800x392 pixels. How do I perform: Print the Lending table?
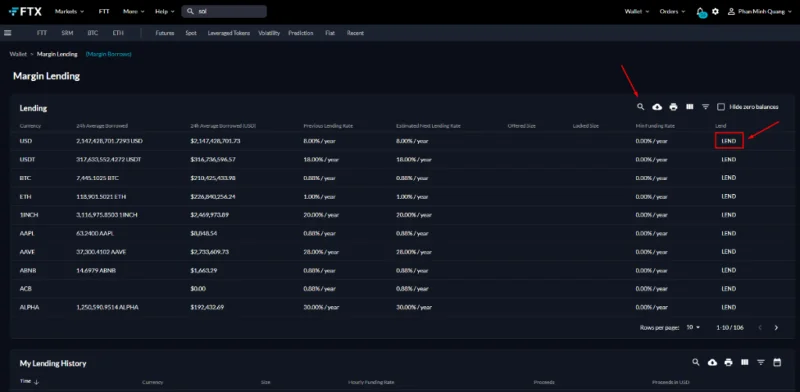673,107
